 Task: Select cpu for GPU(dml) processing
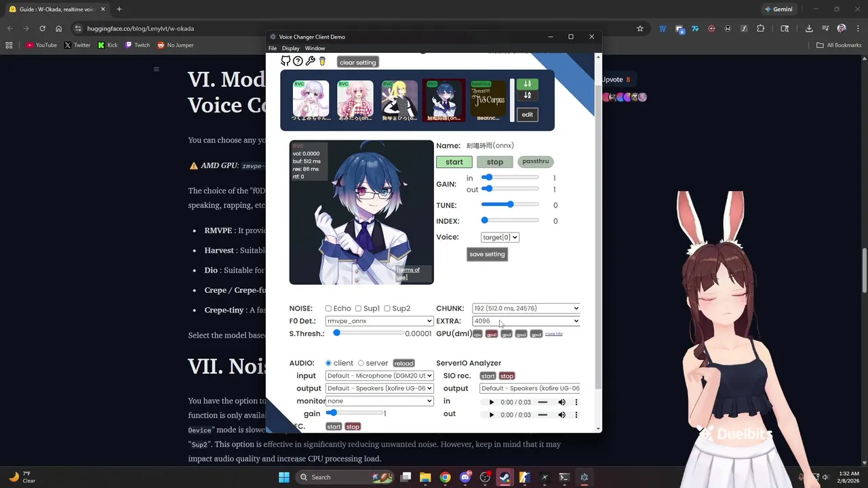477,334
